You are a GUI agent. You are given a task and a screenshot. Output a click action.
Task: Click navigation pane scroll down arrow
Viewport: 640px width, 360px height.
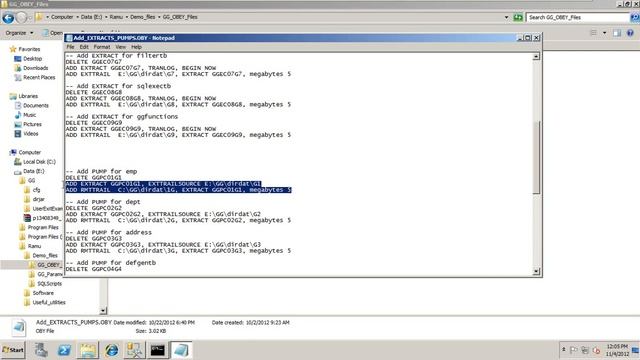coord(103,311)
